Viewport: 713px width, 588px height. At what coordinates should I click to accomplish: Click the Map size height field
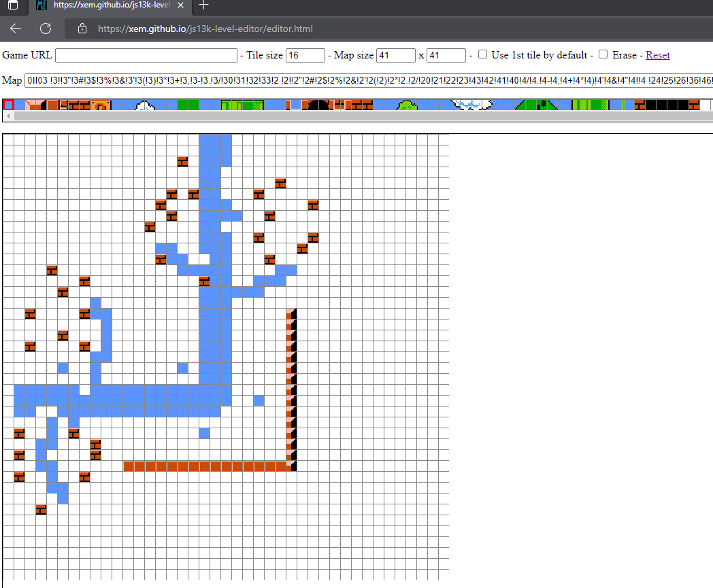446,56
